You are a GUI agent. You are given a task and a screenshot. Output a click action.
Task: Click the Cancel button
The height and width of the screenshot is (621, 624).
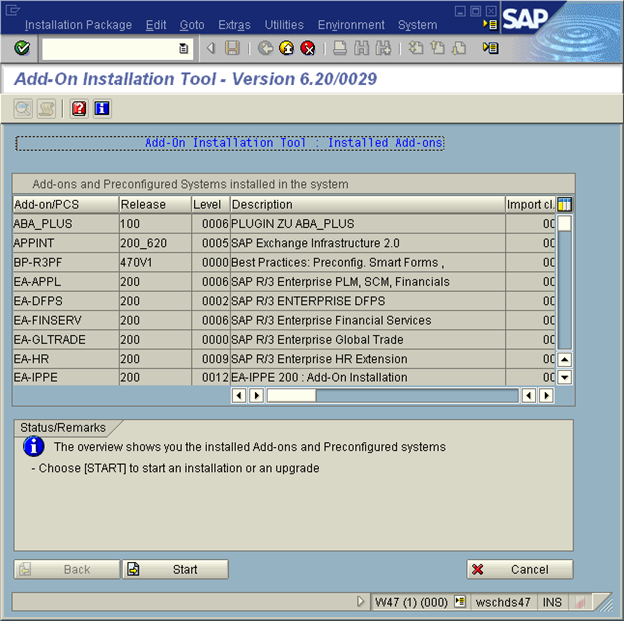point(520,569)
